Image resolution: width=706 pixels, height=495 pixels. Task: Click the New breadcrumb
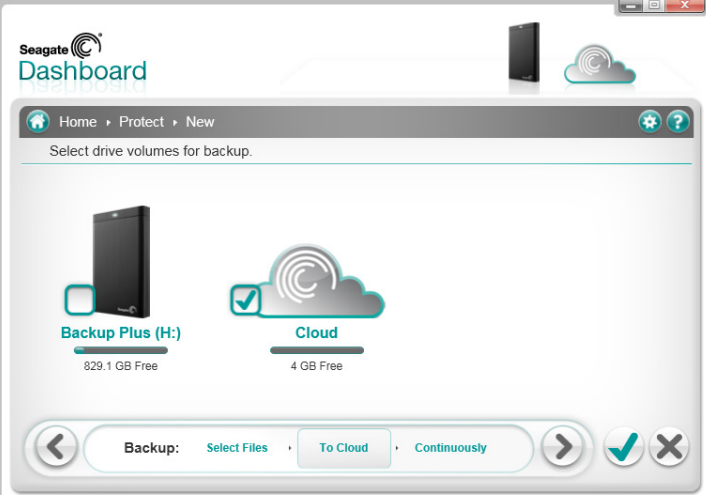pyautogui.click(x=200, y=122)
